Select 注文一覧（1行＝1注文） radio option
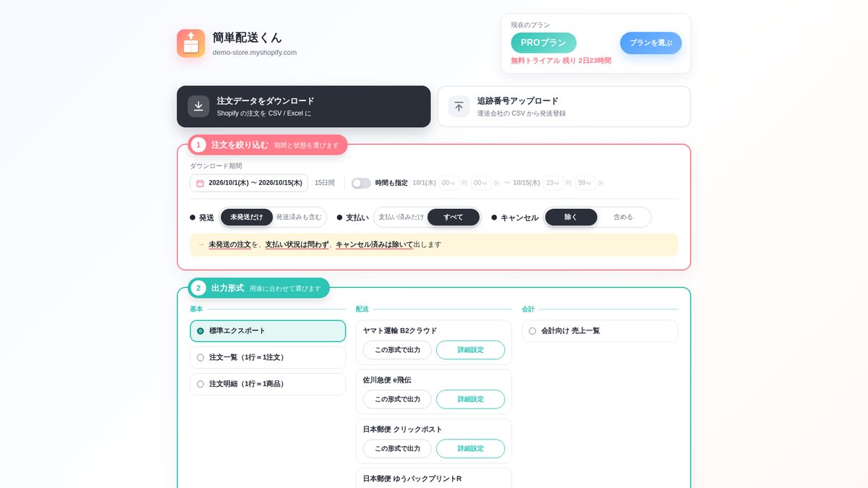The height and width of the screenshot is (488, 868). coord(268,357)
